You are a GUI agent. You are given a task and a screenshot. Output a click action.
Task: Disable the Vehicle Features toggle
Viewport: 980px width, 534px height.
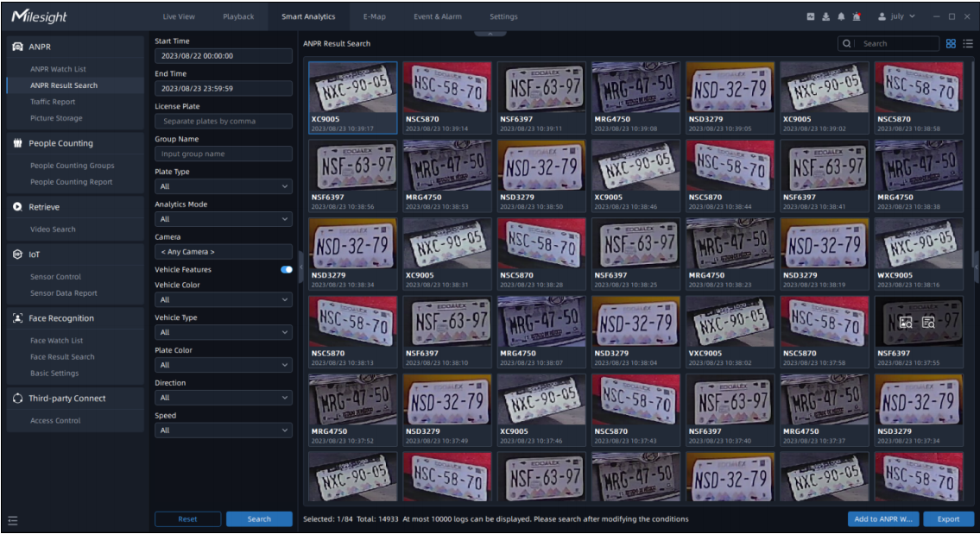[x=287, y=270]
